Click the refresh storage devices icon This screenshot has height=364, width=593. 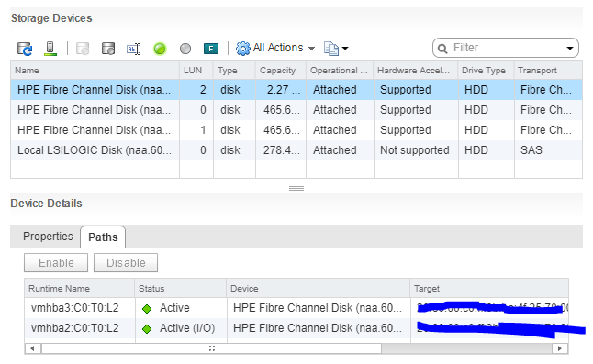[25, 49]
